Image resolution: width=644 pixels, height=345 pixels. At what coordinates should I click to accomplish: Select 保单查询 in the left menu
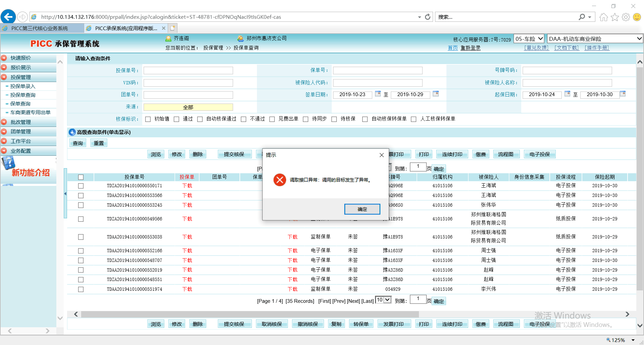(20, 104)
